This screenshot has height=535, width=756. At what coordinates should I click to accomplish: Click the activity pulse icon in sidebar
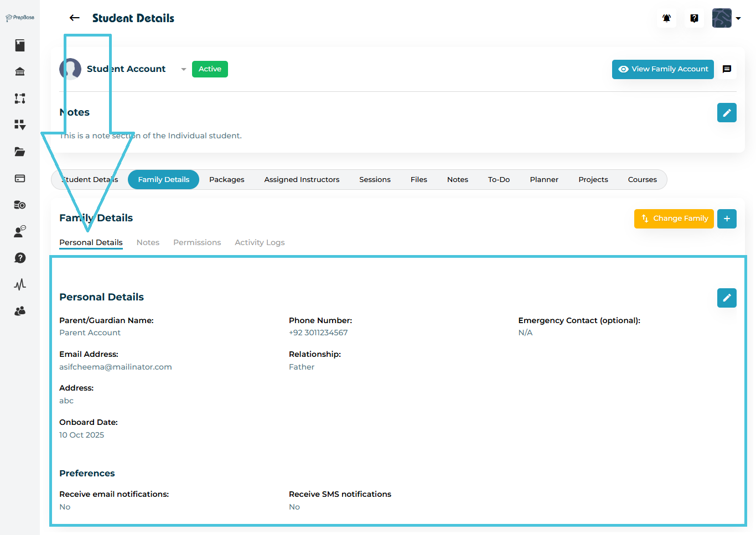pos(20,284)
